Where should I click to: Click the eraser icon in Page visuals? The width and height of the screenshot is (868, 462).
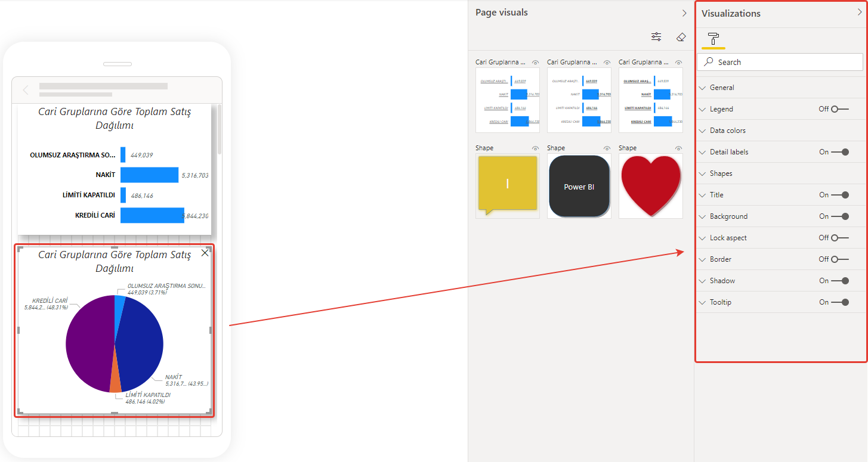click(681, 37)
